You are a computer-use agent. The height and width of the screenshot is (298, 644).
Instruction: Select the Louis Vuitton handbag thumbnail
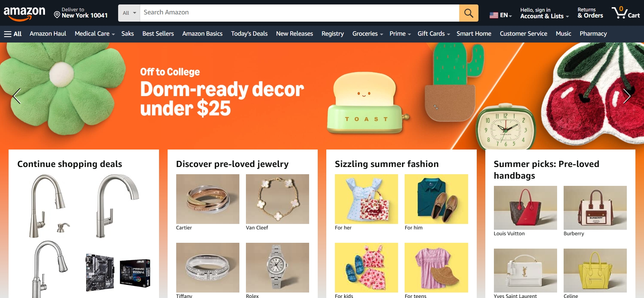525,207
